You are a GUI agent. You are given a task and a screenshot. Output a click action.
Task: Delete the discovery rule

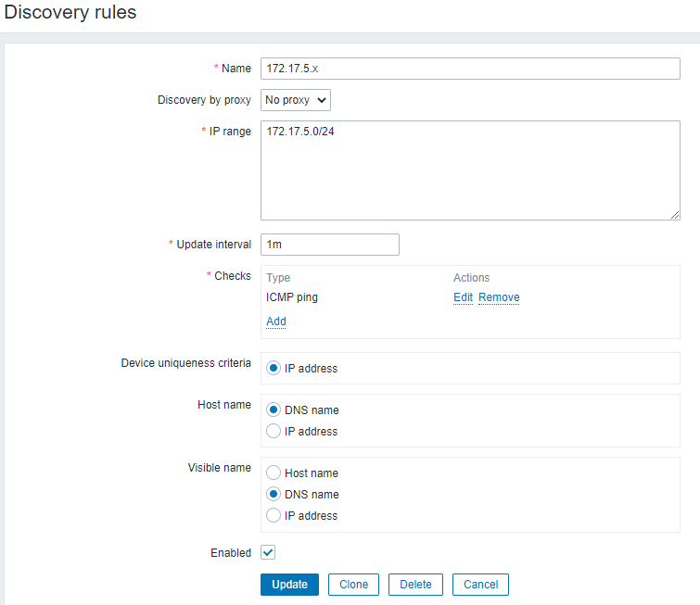tap(415, 585)
